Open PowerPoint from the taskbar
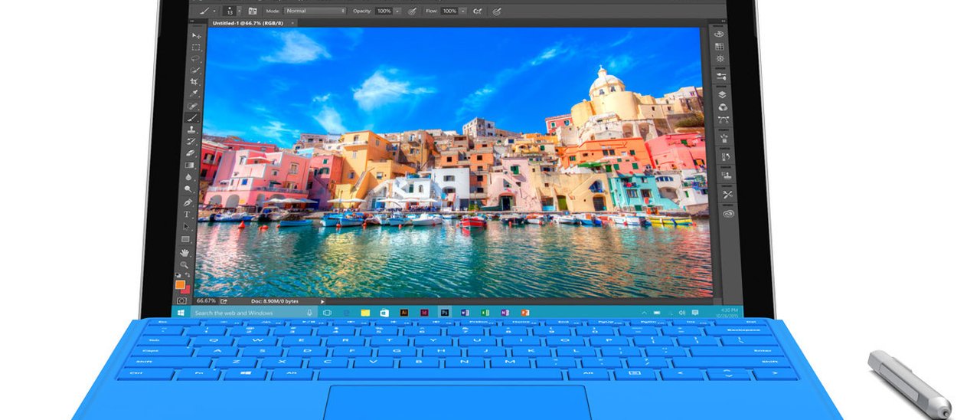The image size is (980, 420). [524, 313]
